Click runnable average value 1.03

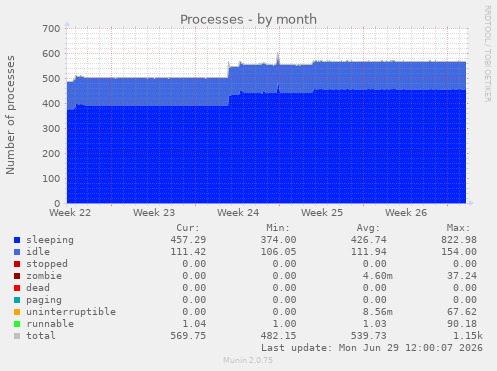pyautogui.click(x=375, y=324)
